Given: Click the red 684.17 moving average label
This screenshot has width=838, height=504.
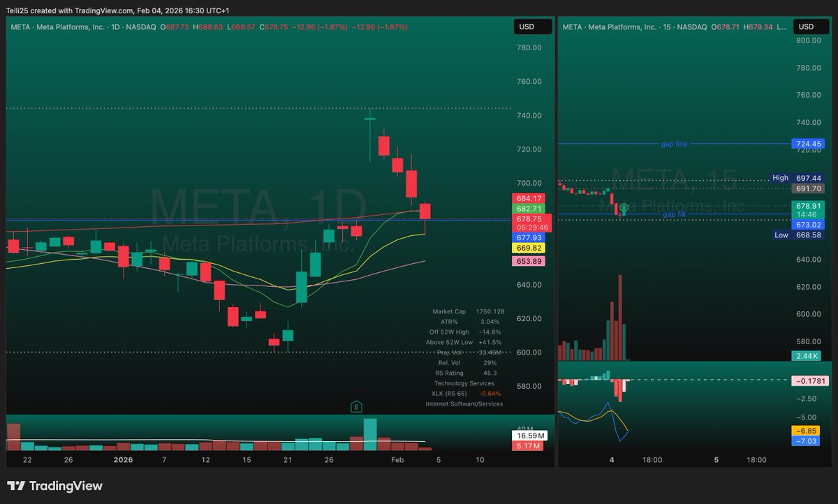Looking at the screenshot, I should 529,198.
